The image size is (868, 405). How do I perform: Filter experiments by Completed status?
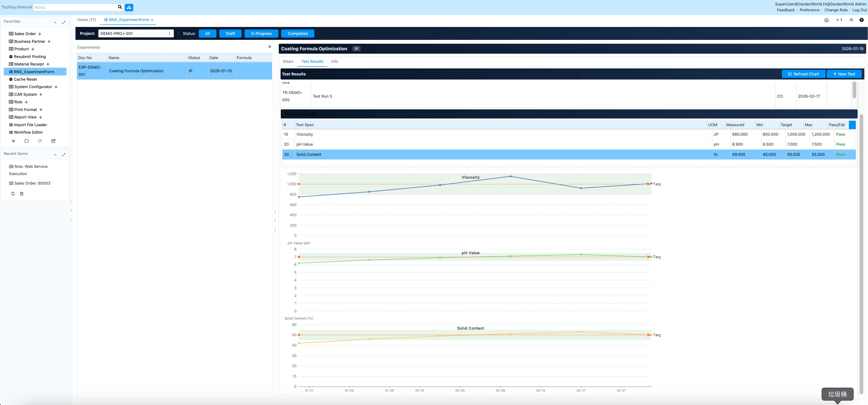[x=297, y=33]
